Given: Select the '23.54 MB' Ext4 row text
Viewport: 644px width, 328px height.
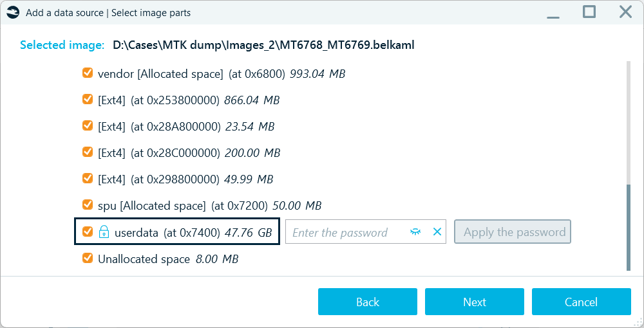Looking at the screenshot, I should [x=186, y=127].
